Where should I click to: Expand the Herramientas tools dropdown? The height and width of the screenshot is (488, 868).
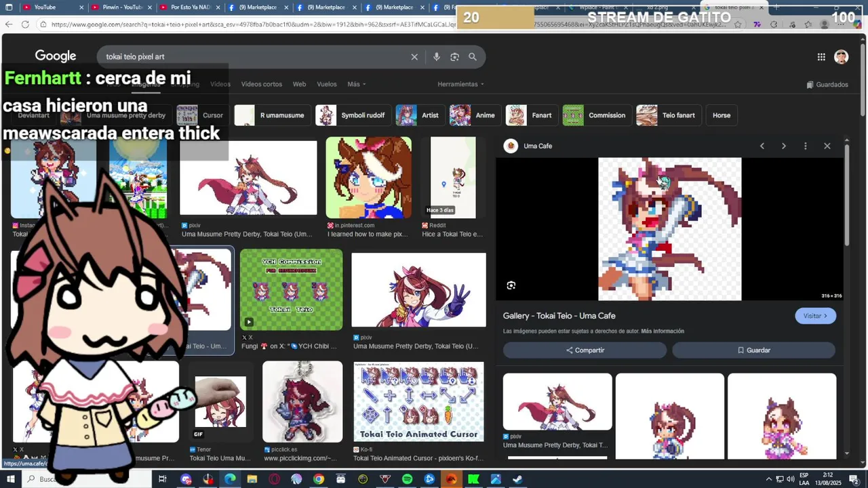(460, 84)
